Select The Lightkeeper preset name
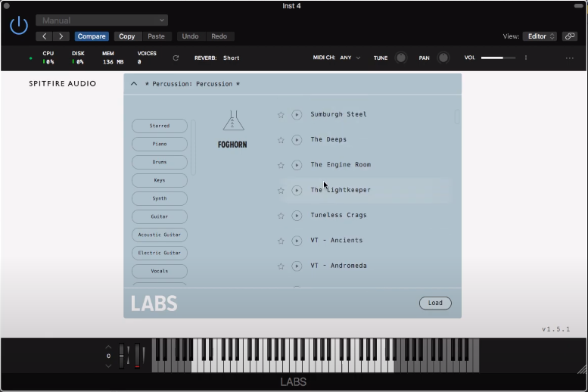 tap(341, 190)
